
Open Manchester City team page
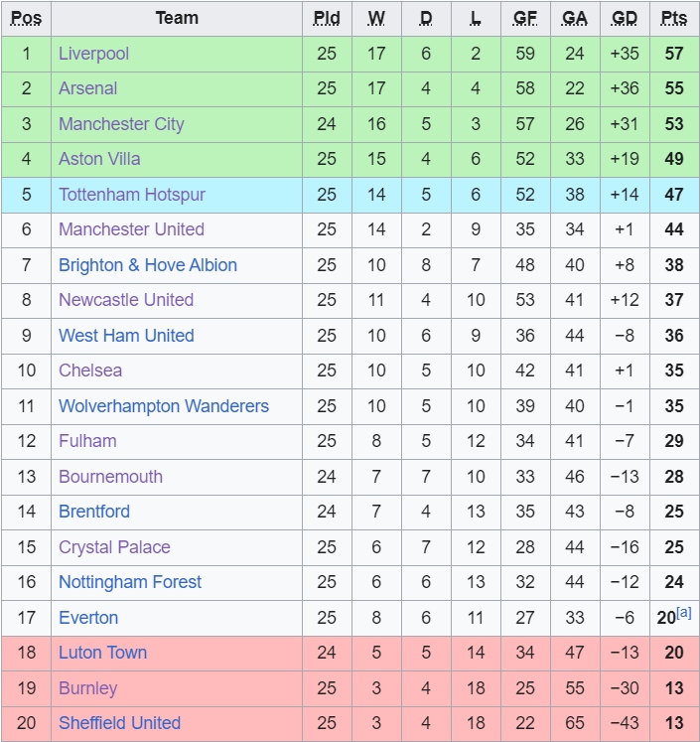[x=121, y=124]
